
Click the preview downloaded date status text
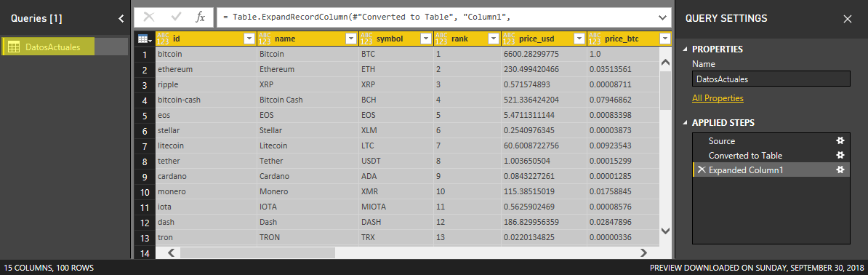(x=758, y=268)
